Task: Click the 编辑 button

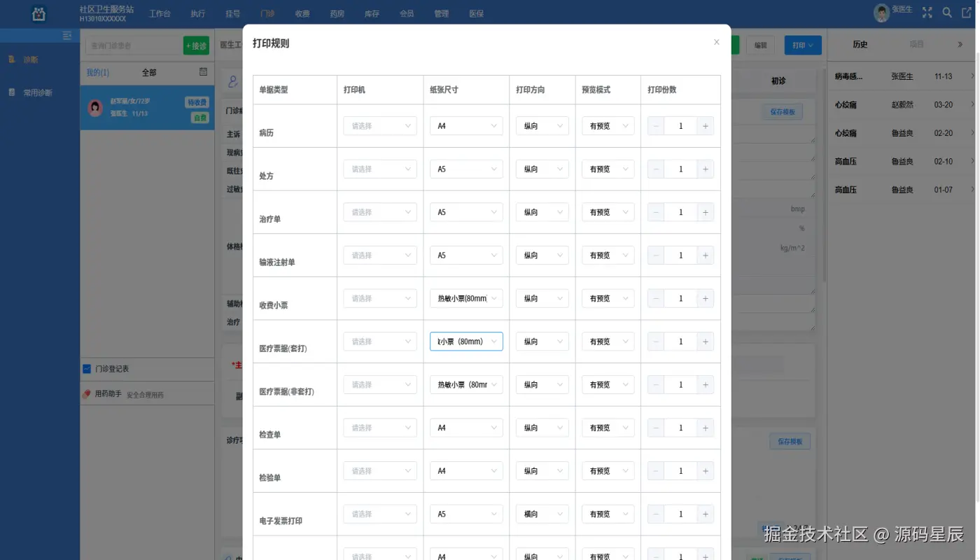Action: coord(761,45)
